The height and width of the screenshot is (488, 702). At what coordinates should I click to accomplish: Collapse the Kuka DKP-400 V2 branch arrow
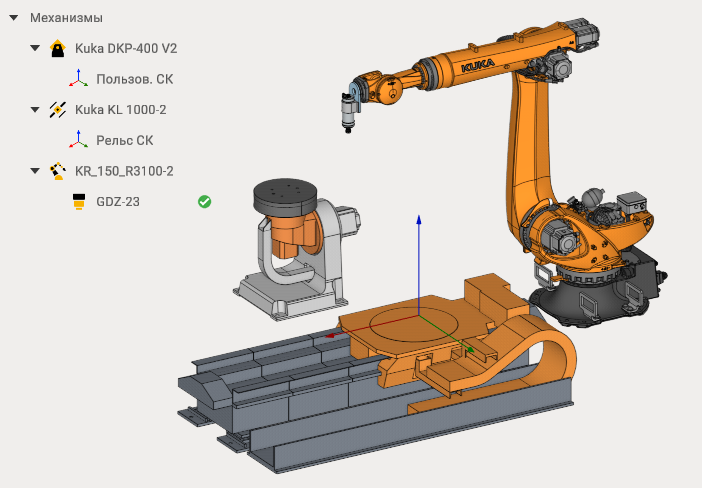(36, 48)
